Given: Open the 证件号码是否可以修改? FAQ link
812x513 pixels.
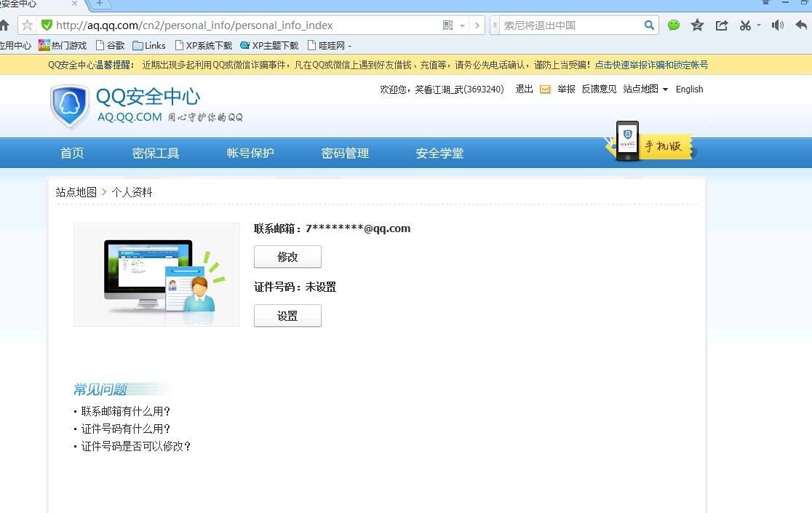Looking at the screenshot, I should 136,446.
